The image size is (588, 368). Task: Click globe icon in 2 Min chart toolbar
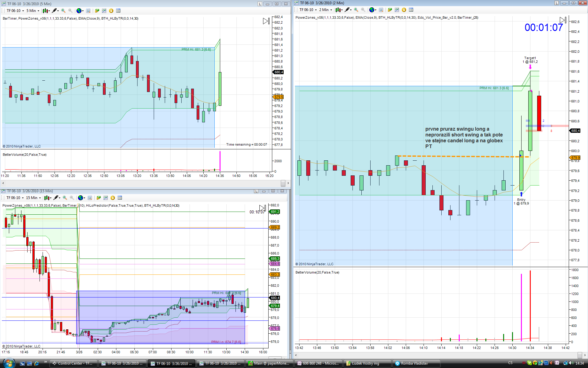[371, 10]
